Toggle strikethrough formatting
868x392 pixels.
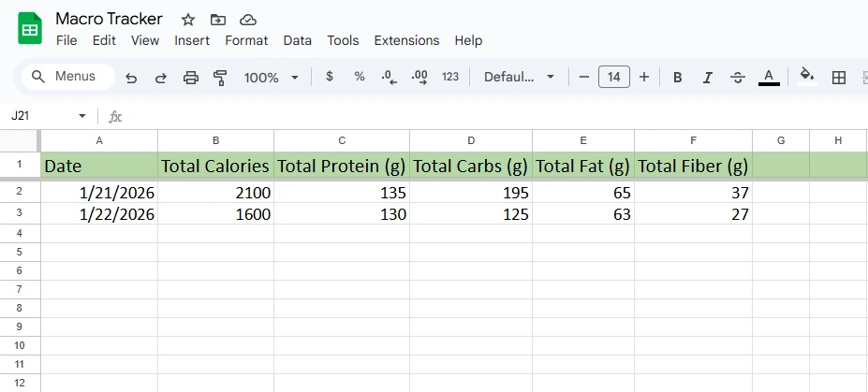click(x=738, y=78)
